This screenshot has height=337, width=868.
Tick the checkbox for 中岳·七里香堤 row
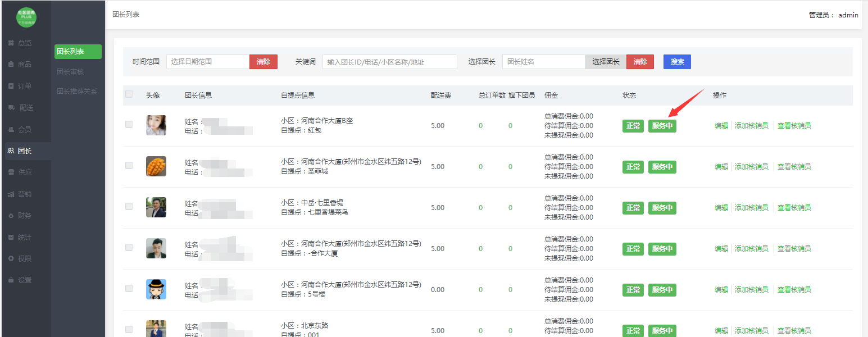[129, 207]
